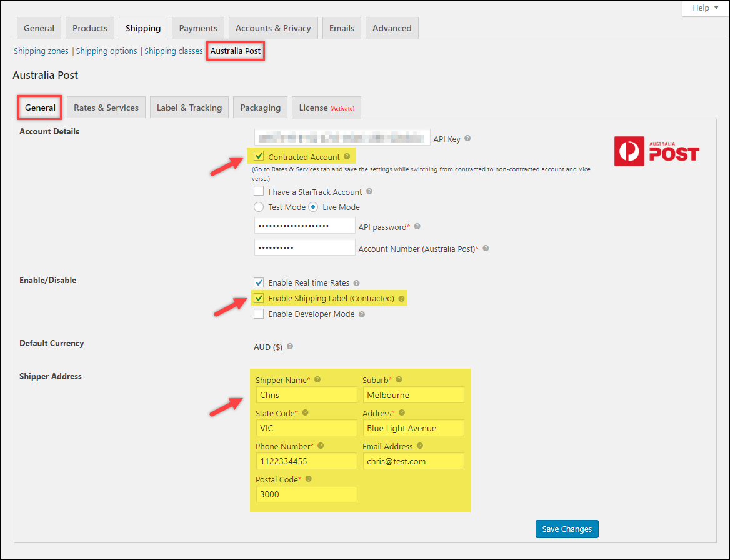Click inside the API password field

pyautogui.click(x=304, y=226)
